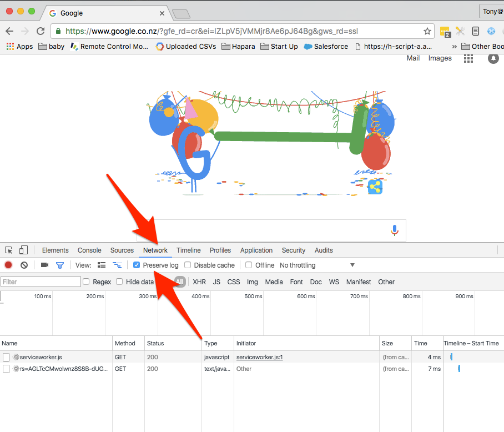The width and height of the screenshot is (504, 432).
Task: Click the back navigation arrow
Action: (x=9, y=31)
